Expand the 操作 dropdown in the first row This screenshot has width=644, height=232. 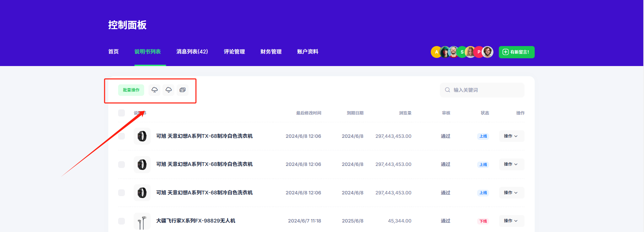coord(511,136)
